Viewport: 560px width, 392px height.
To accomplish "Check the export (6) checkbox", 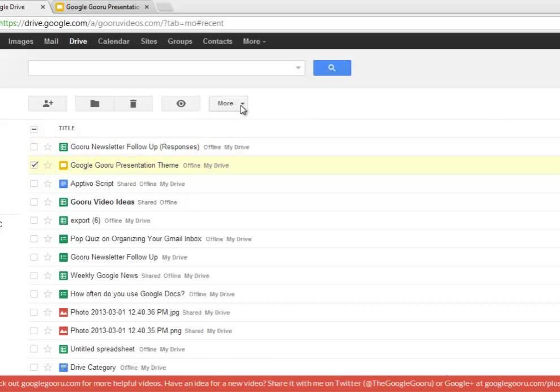I will pyautogui.click(x=34, y=220).
